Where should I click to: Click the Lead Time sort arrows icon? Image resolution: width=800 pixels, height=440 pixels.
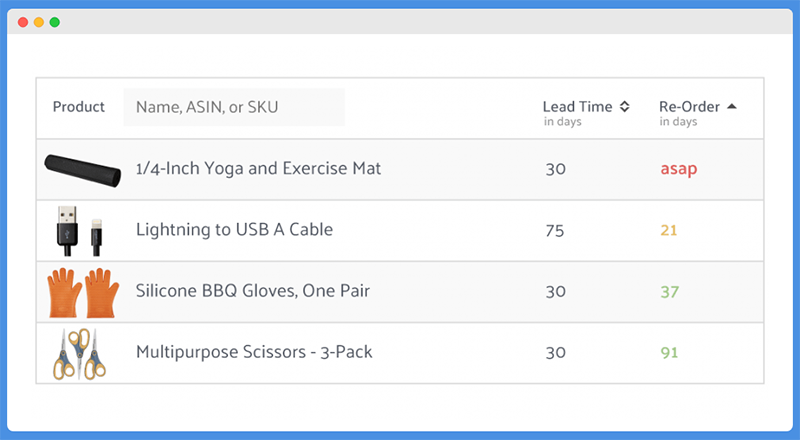pos(624,107)
